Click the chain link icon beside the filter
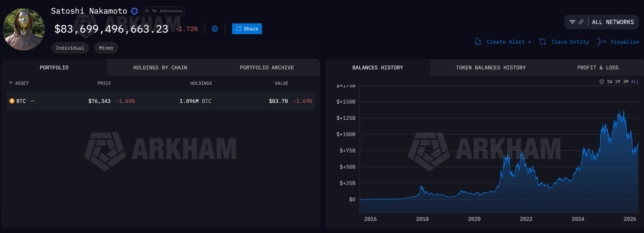The height and width of the screenshot is (233, 644). [x=581, y=22]
